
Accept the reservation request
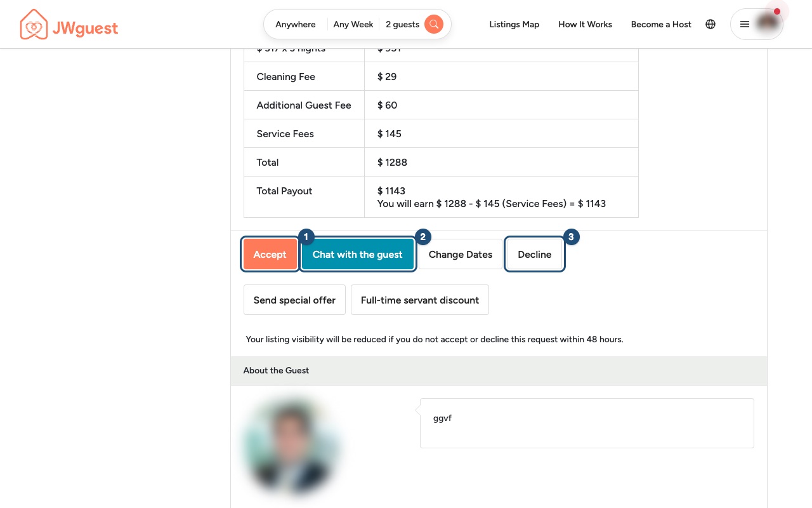270,254
